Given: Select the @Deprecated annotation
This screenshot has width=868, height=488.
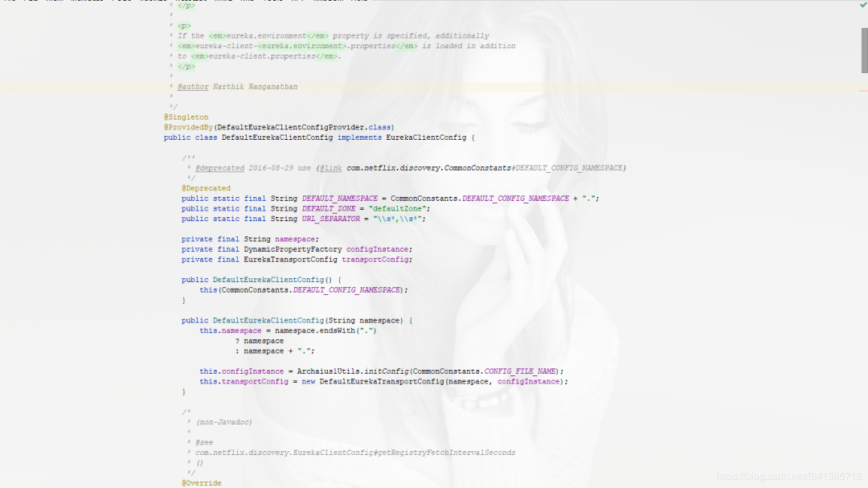Looking at the screenshot, I should (x=206, y=188).
